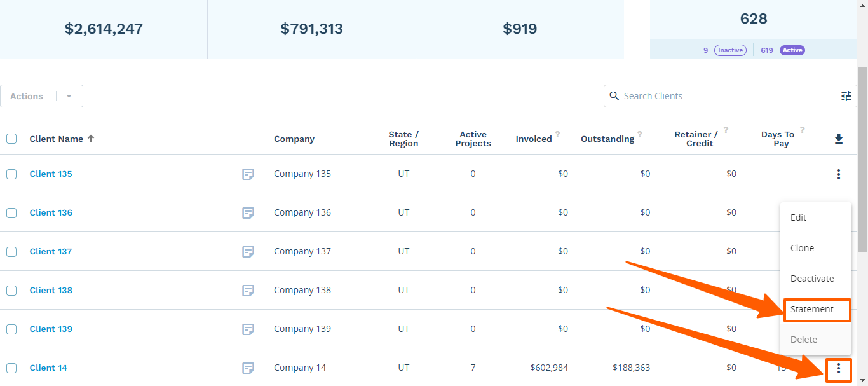Click the vertical page scrollbar
868x386 pixels.
pos(862,159)
